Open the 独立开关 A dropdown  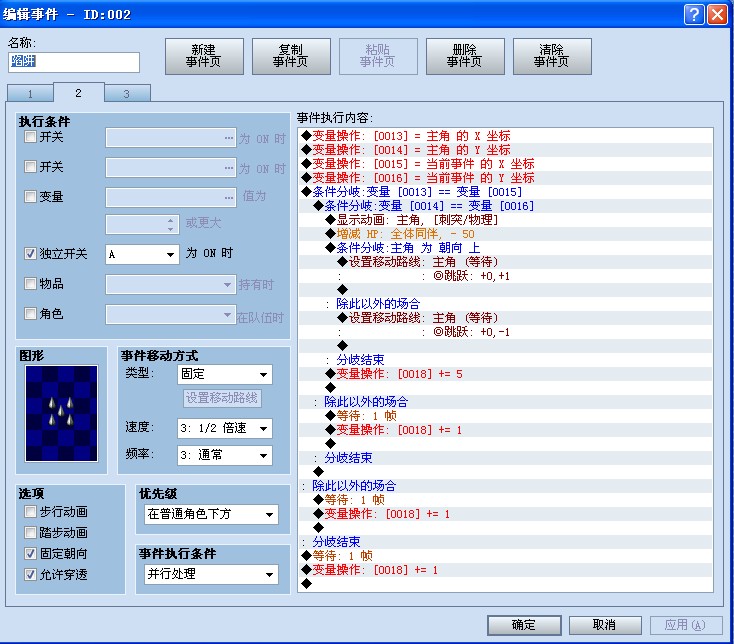(142, 255)
